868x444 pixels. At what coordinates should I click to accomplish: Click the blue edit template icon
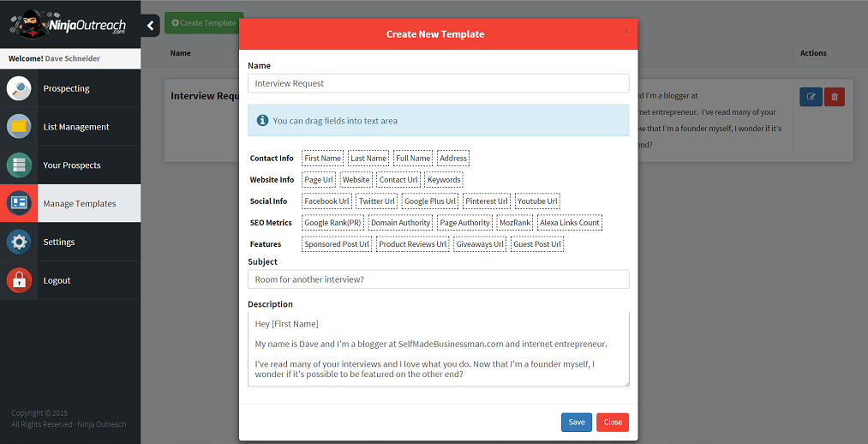pos(810,97)
